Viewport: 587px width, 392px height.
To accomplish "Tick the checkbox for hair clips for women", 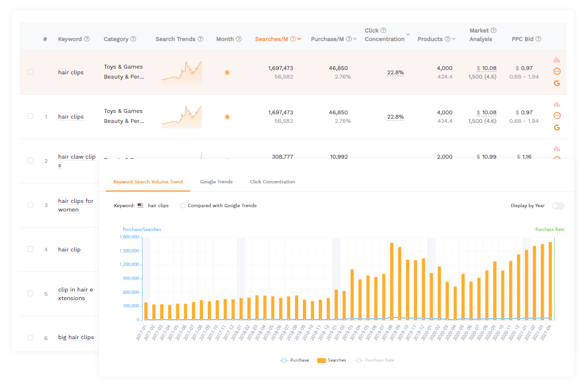I will pyautogui.click(x=30, y=205).
